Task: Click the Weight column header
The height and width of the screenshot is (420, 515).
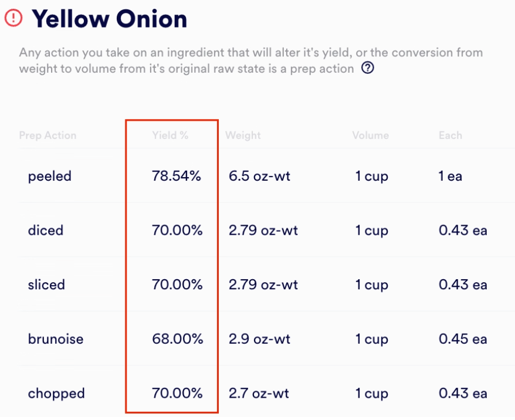Action: coord(243,136)
